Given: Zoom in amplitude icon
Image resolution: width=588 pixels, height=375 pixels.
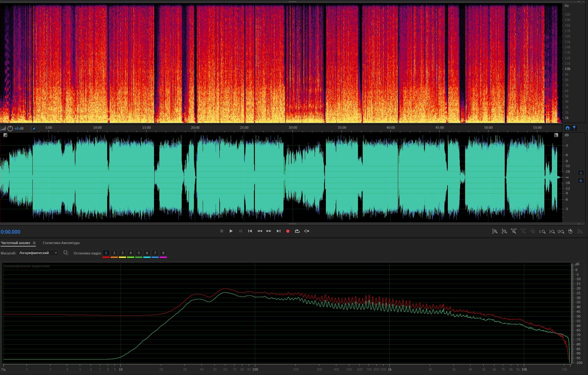Looking at the screenshot, I should 495,231.
